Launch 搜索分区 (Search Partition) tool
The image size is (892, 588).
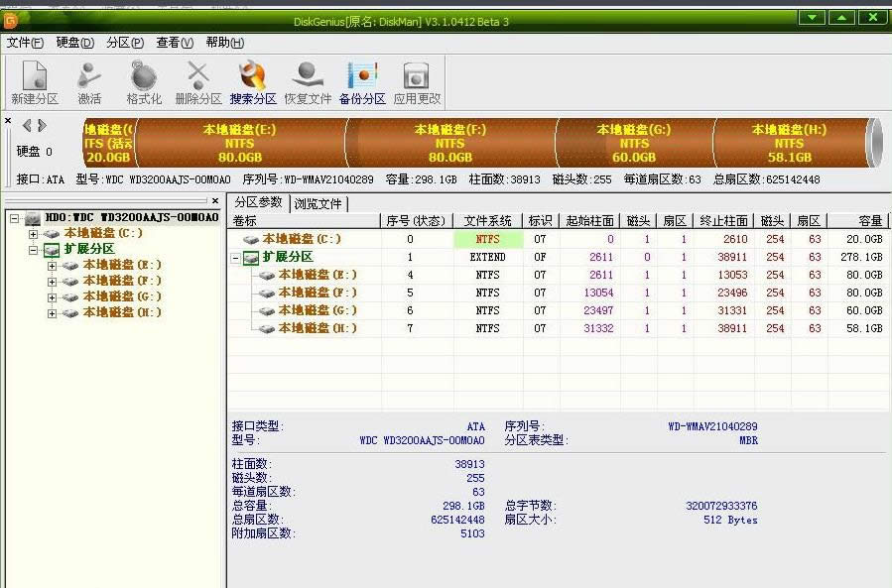[x=251, y=79]
